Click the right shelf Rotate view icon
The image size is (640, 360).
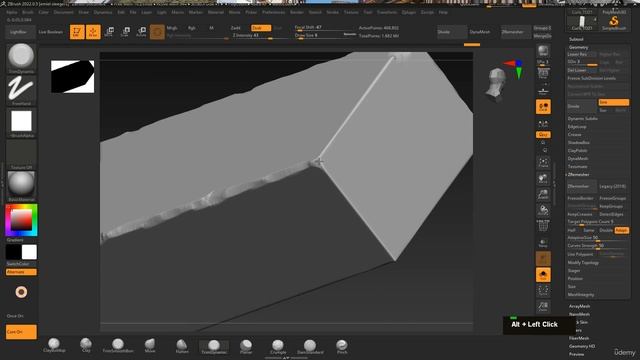point(543,210)
